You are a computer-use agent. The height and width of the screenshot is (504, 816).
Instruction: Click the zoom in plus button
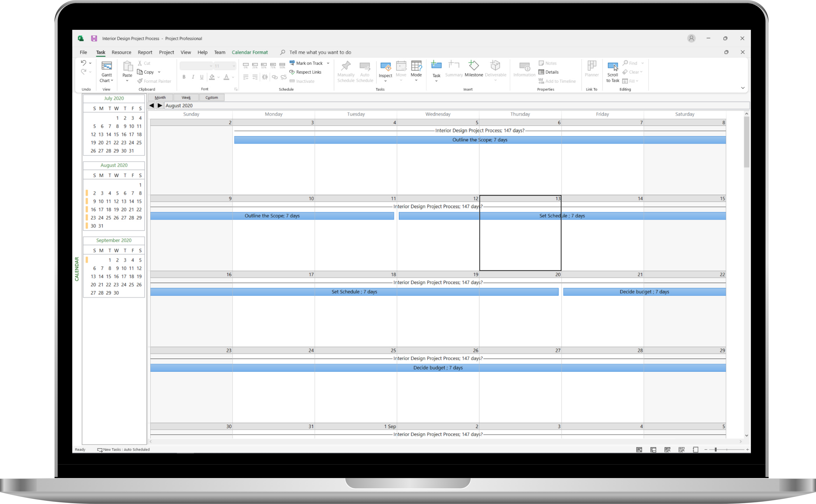[x=747, y=450]
